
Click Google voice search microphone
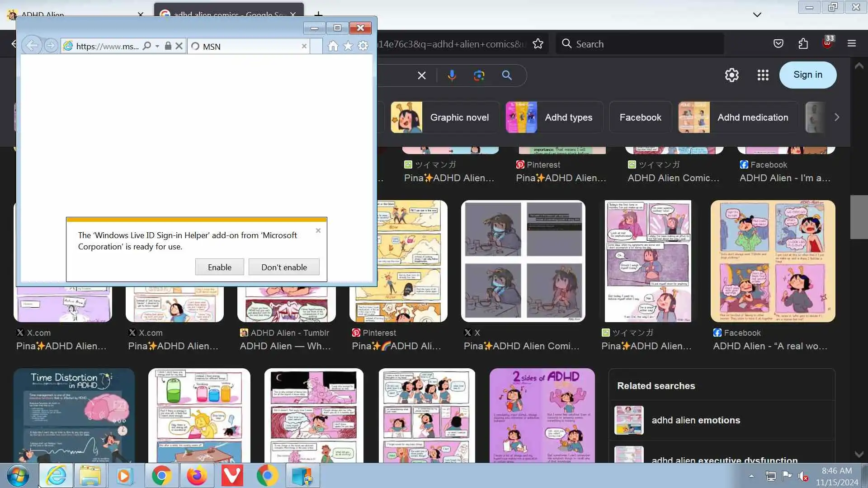(x=452, y=75)
